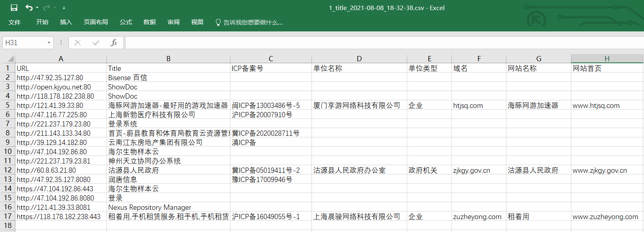This screenshot has height=232, width=644.
Task: Switch to the 插入 ribbon tab
Action: click(x=66, y=22)
